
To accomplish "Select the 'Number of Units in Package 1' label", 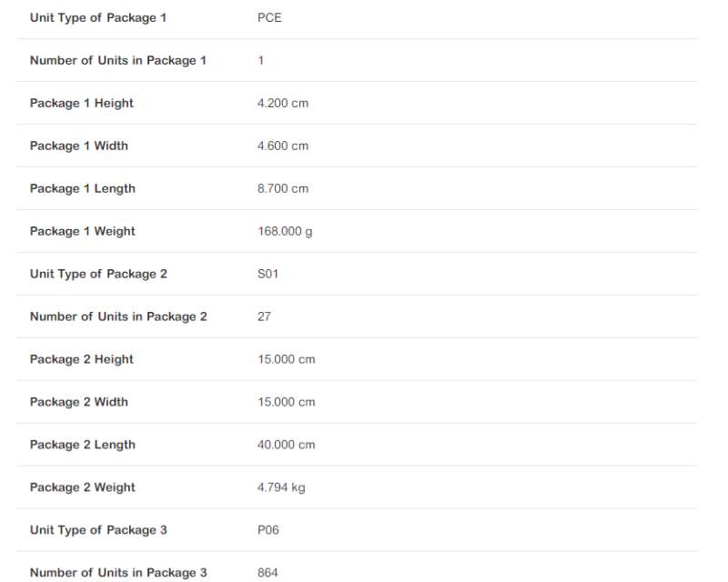I will coord(118,61).
